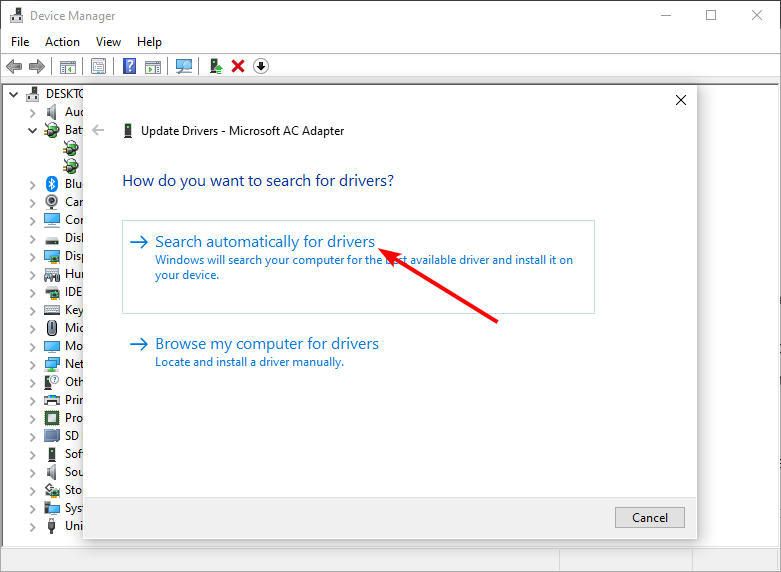The image size is (781, 572).
Task: Select the IDE controllers icon in tree
Action: point(52,292)
